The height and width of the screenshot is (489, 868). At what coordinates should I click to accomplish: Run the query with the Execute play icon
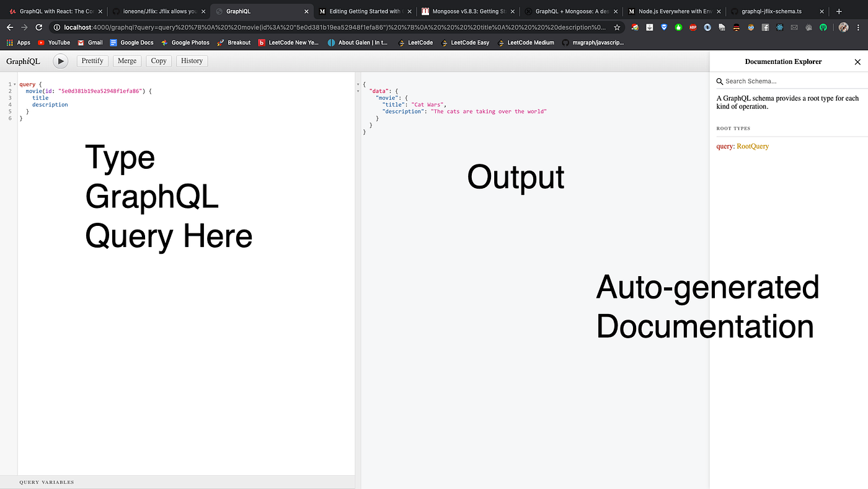pos(60,61)
